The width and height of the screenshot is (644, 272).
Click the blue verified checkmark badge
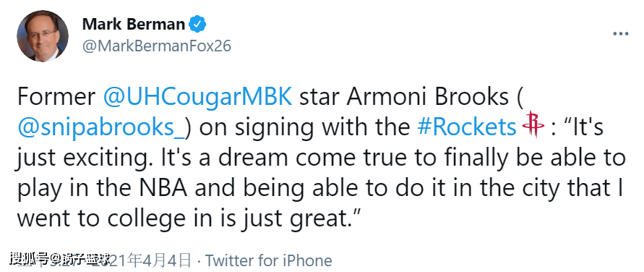(x=197, y=25)
